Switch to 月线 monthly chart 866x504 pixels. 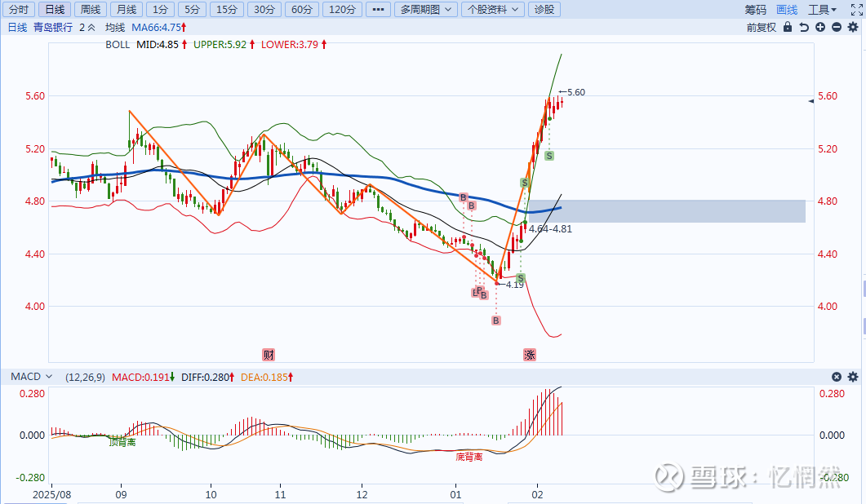point(127,10)
